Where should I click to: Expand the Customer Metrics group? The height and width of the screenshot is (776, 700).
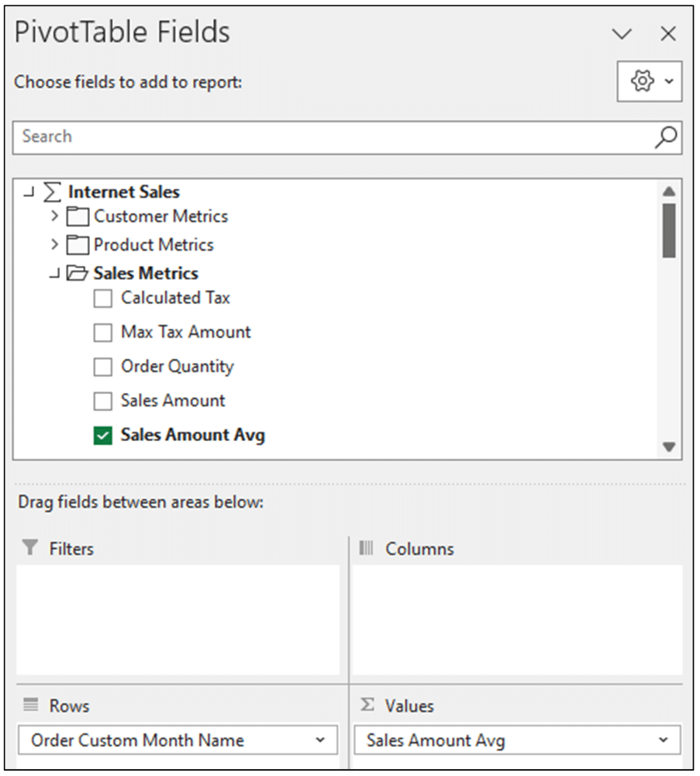coord(53,216)
